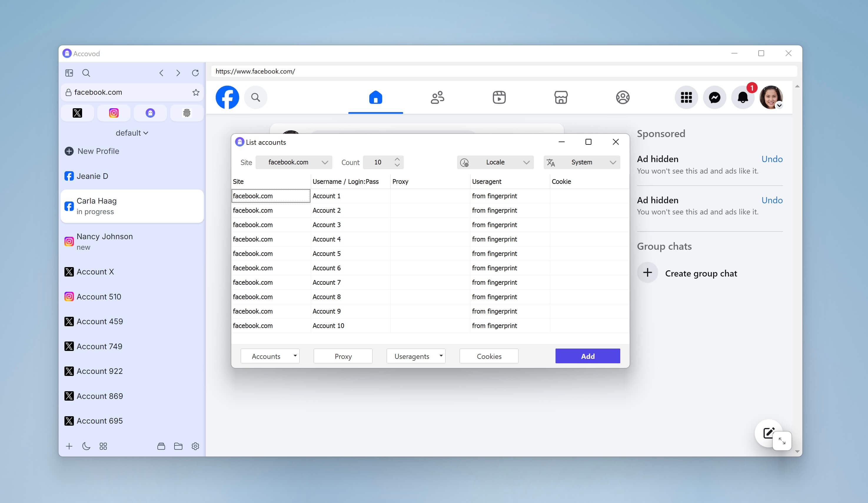Open Facebook Messenger icon
This screenshot has width=868, height=503.
tap(714, 97)
